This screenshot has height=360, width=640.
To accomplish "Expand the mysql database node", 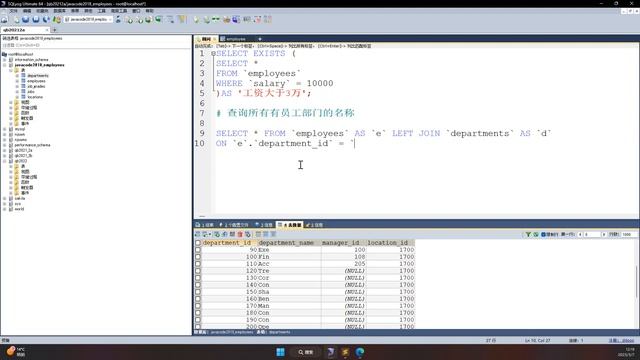I will coord(5,129).
